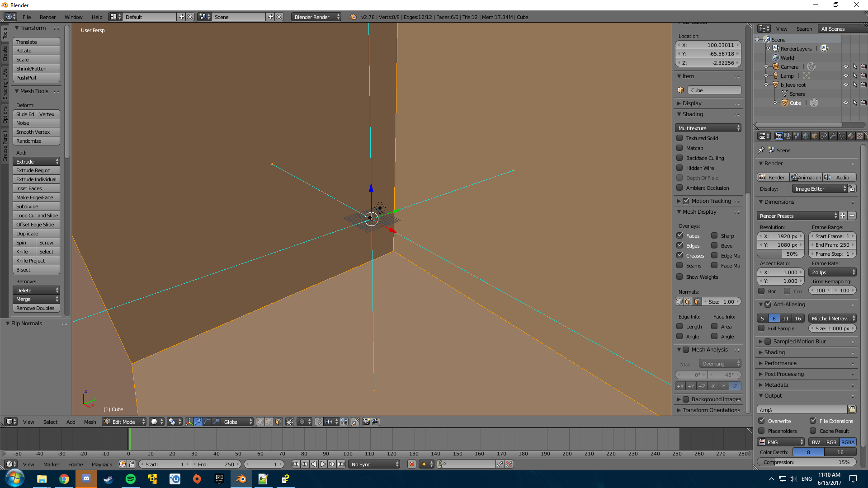Viewport: 868px width, 488px height.
Task: Open the Material sphere properties tab
Action: tap(851, 136)
